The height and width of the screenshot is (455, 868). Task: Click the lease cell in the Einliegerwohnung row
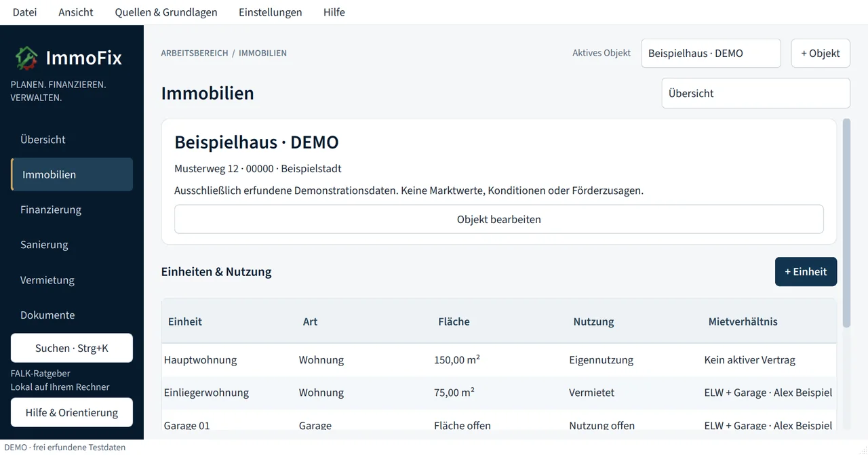[x=768, y=393]
